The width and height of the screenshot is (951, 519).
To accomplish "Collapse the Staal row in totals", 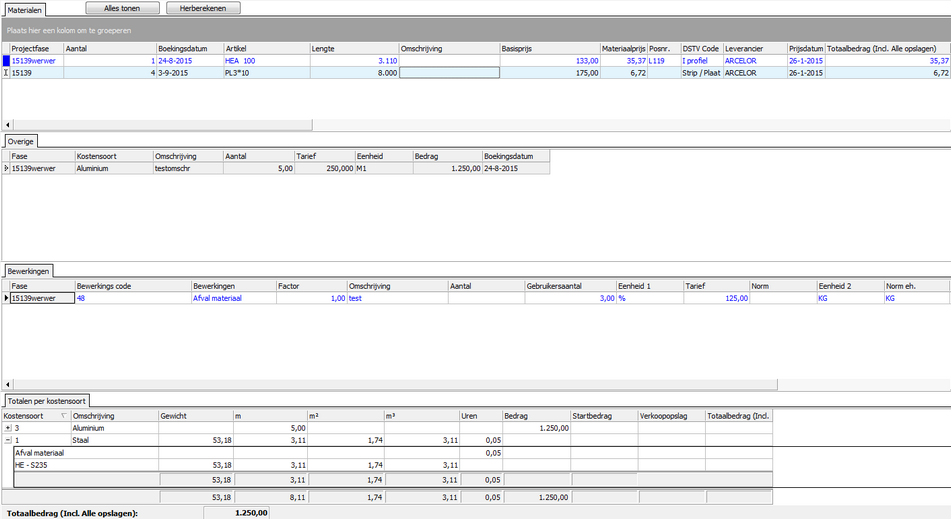I will (x=8, y=440).
